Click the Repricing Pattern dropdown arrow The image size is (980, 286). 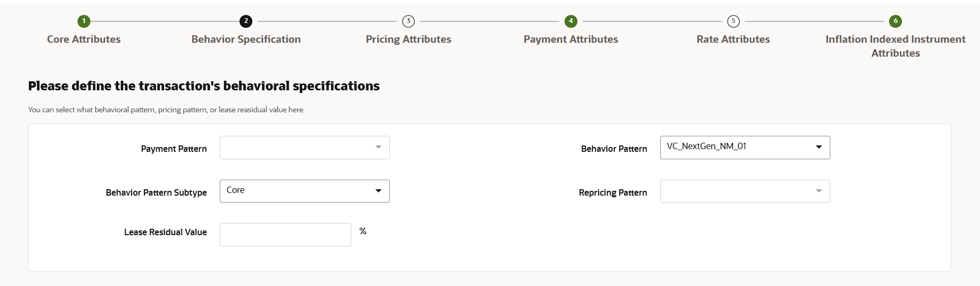pyautogui.click(x=819, y=191)
